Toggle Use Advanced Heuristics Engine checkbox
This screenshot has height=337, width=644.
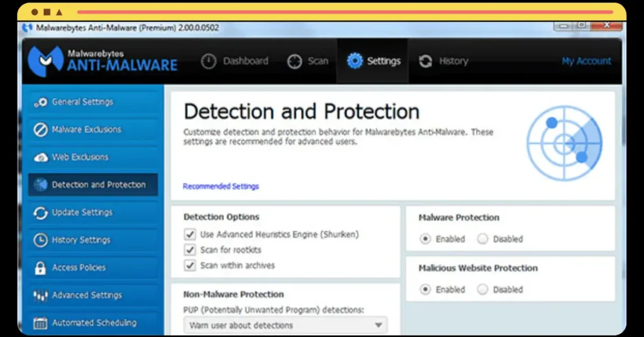190,235
